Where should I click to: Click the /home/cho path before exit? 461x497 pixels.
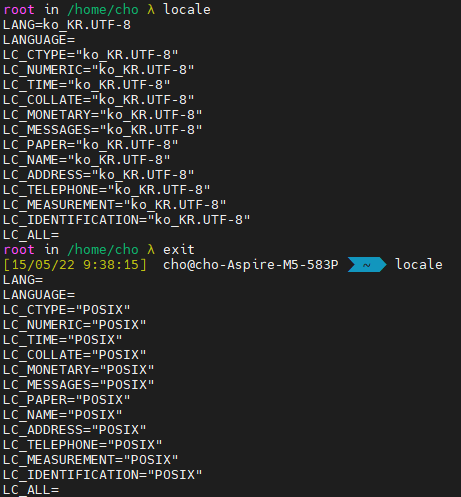click(x=103, y=250)
